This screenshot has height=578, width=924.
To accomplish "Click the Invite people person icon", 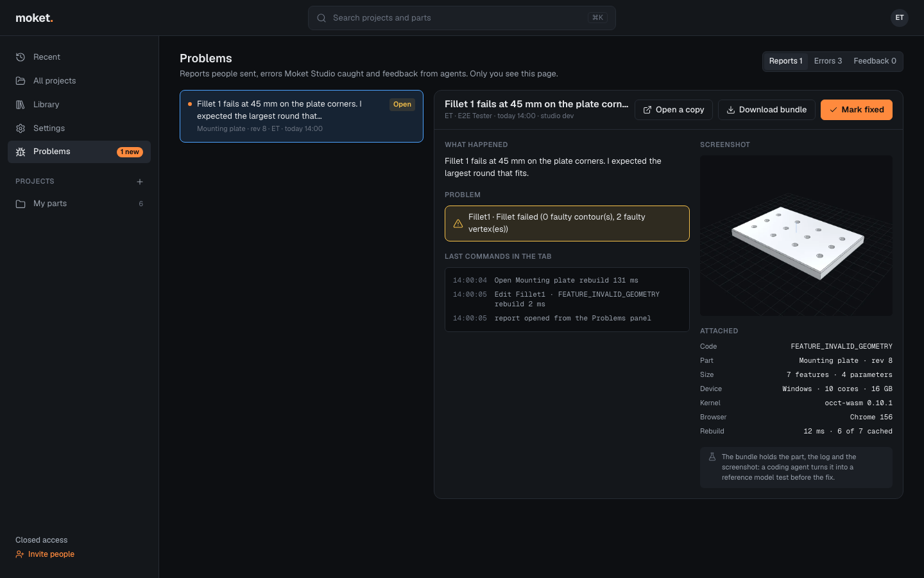I will point(20,554).
